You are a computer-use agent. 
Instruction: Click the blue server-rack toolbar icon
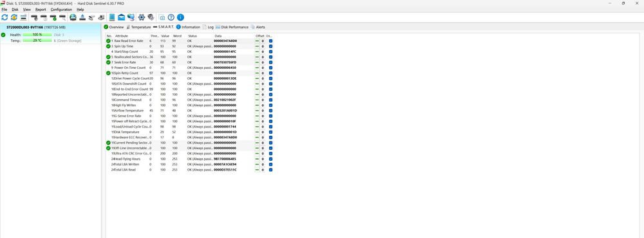(112, 17)
